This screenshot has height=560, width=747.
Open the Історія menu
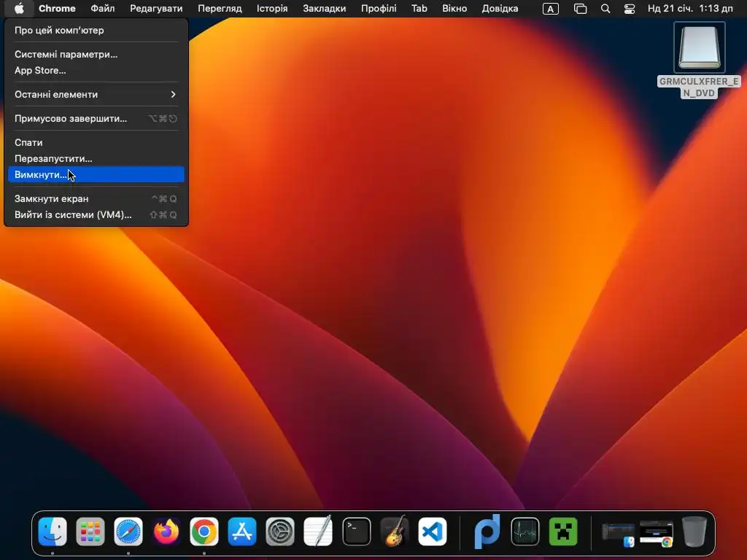272,9
